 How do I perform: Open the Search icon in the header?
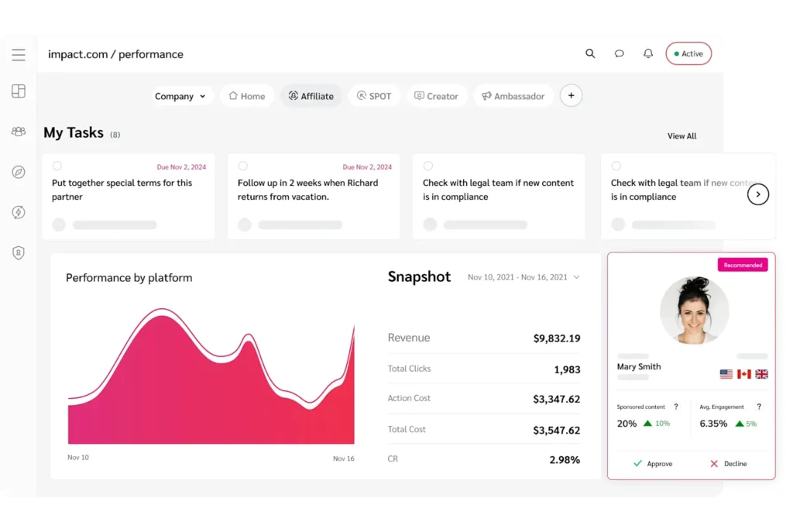[590, 53]
